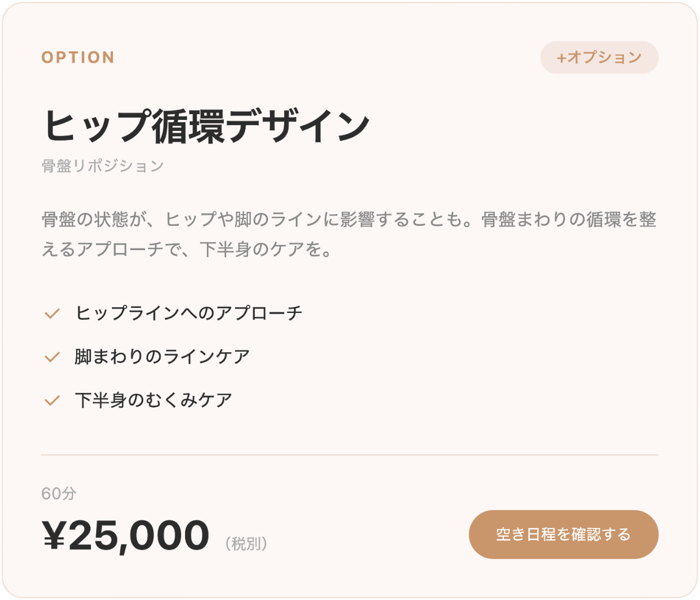Viewport: 700px width, 600px height.
Task: Click the check icon beside 脚まわりのラインケア
Action: (52, 357)
